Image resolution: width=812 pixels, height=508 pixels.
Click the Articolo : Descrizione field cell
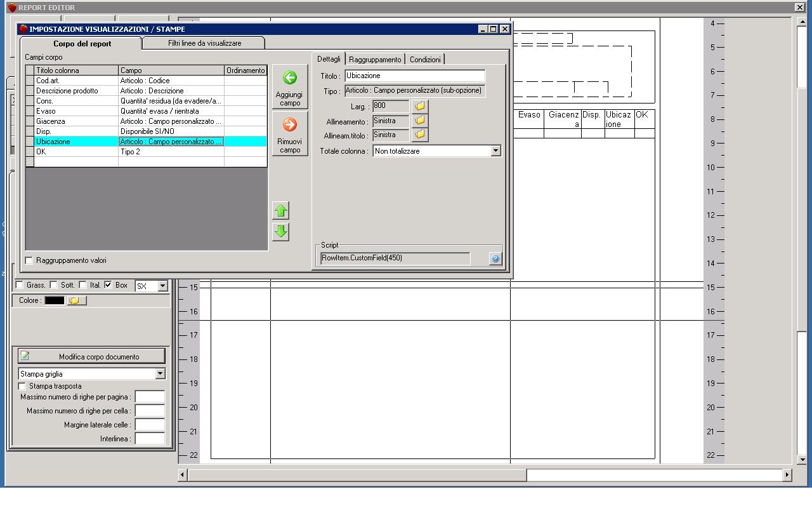[171, 91]
